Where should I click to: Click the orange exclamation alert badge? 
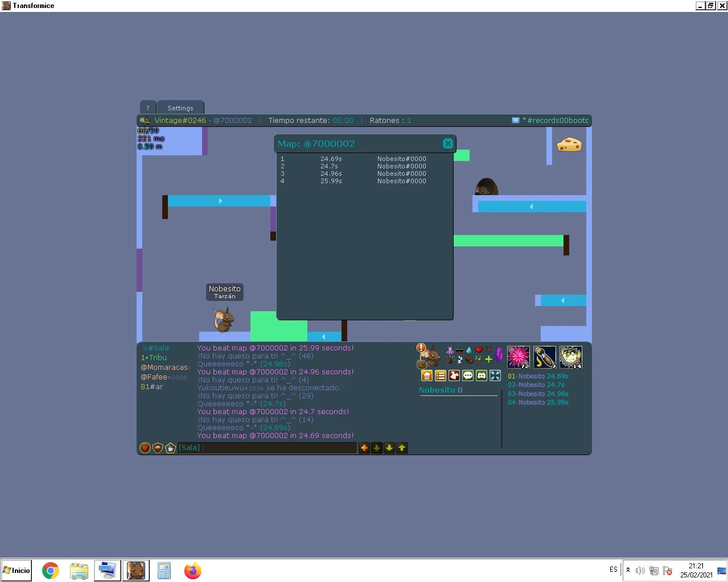click(x=421, y=348)
